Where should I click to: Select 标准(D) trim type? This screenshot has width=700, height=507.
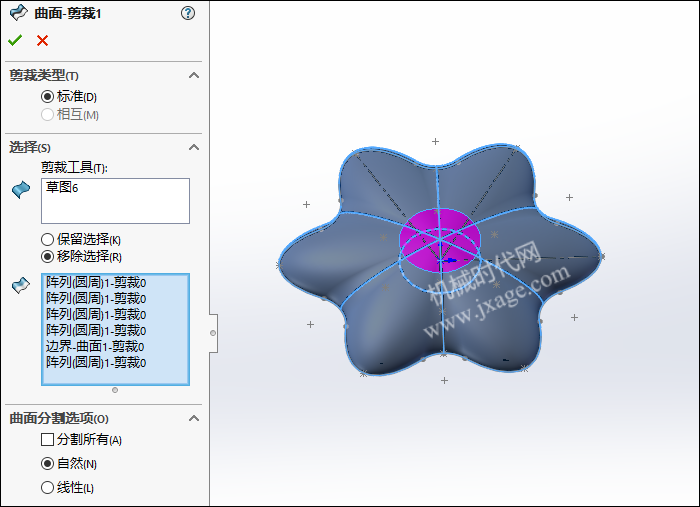[x=47, y=96]
